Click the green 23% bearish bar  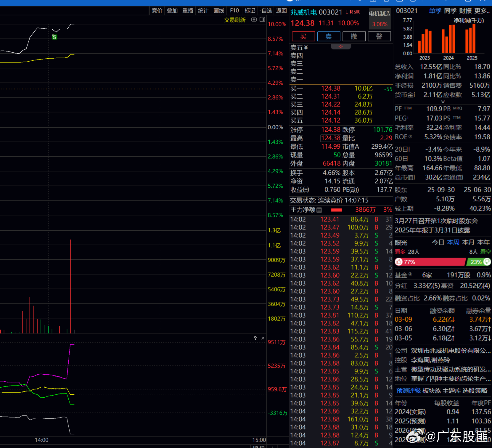click(x=479, y=262)
